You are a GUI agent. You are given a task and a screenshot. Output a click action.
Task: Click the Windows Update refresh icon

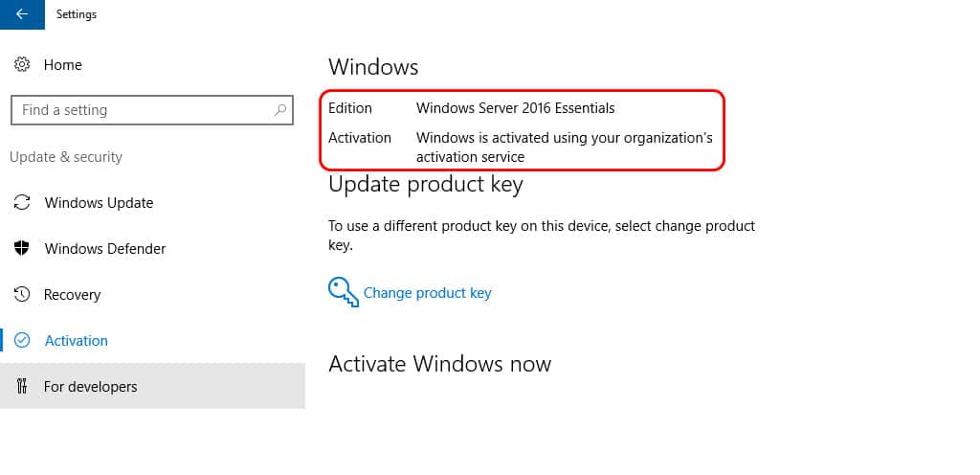click(x=22, y=202)
